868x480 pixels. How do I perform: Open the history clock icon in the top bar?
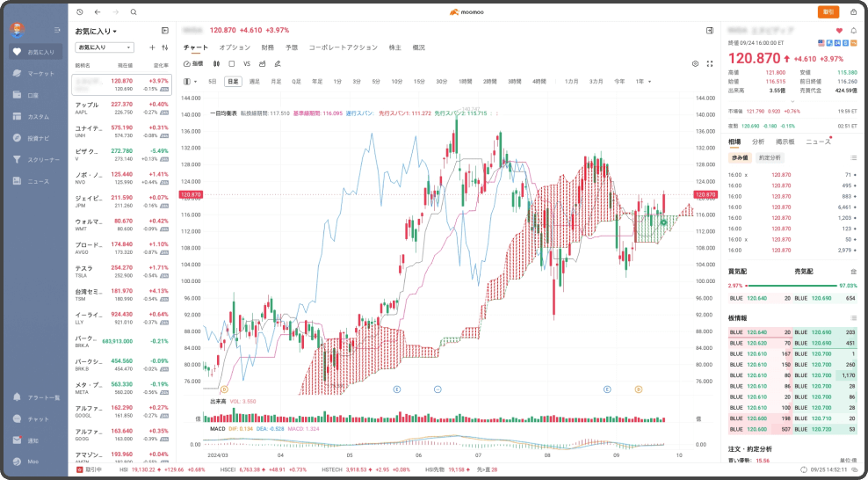coord(80,12)
